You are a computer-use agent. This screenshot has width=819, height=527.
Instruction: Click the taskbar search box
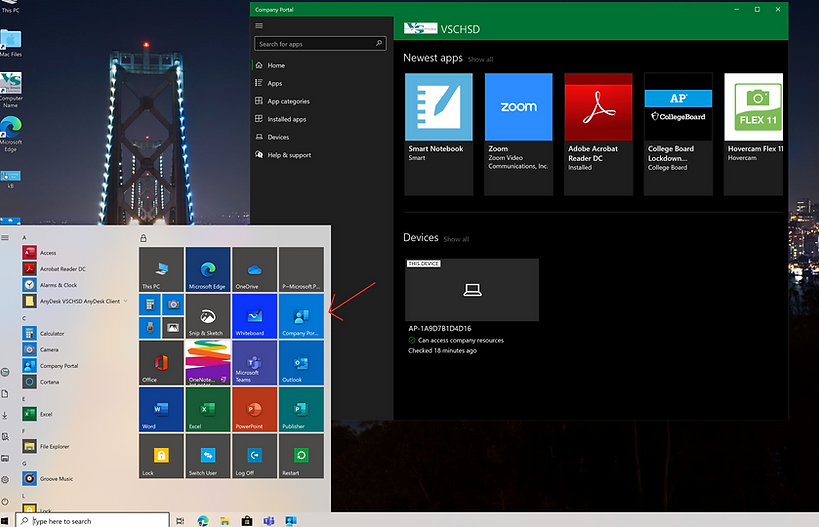click(x=92, y=520)
